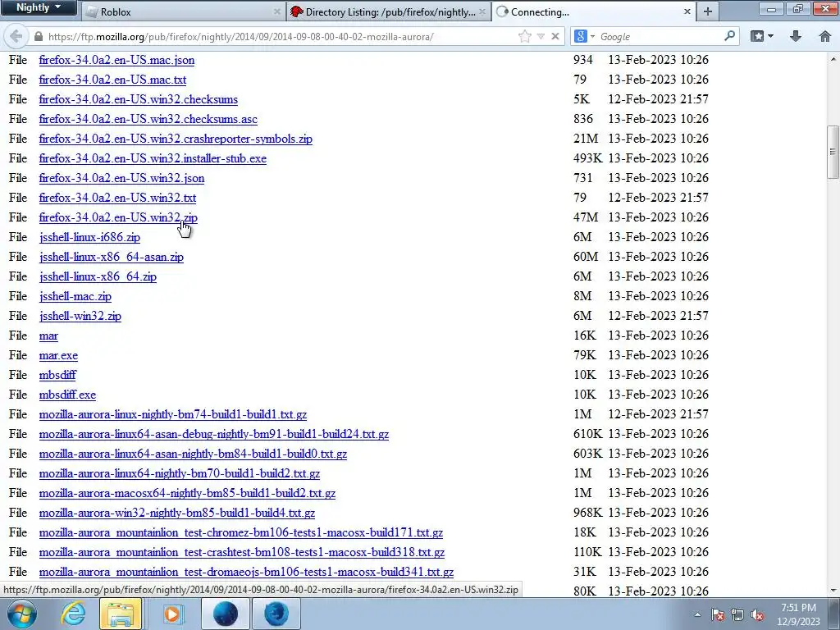
Task: Open firefox-34.0a2.en-US.win32.checksums link
Action: click(x=138, y=99)
